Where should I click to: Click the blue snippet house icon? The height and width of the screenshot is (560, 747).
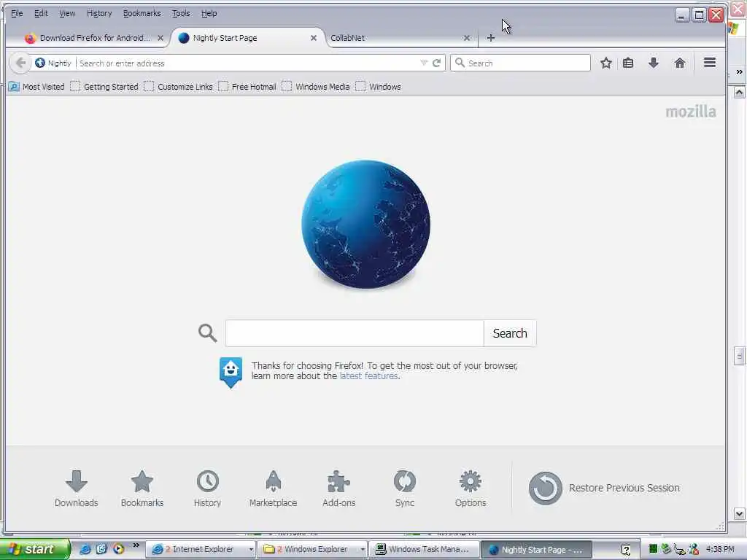231,373
